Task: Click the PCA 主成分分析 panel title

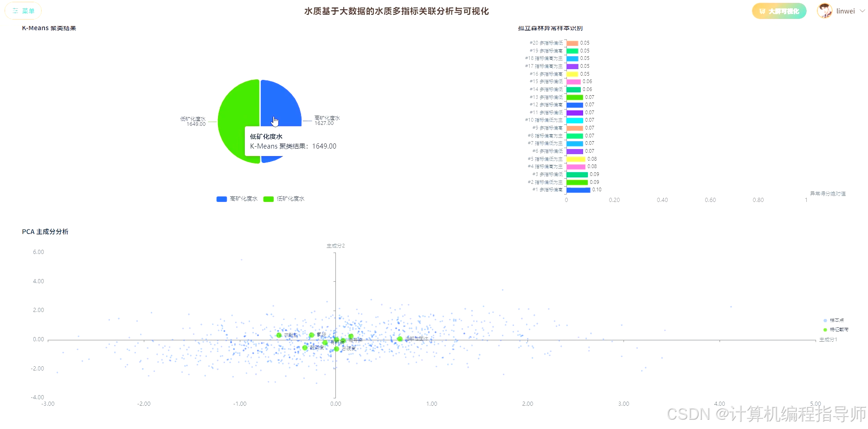Action: point(45,232)
